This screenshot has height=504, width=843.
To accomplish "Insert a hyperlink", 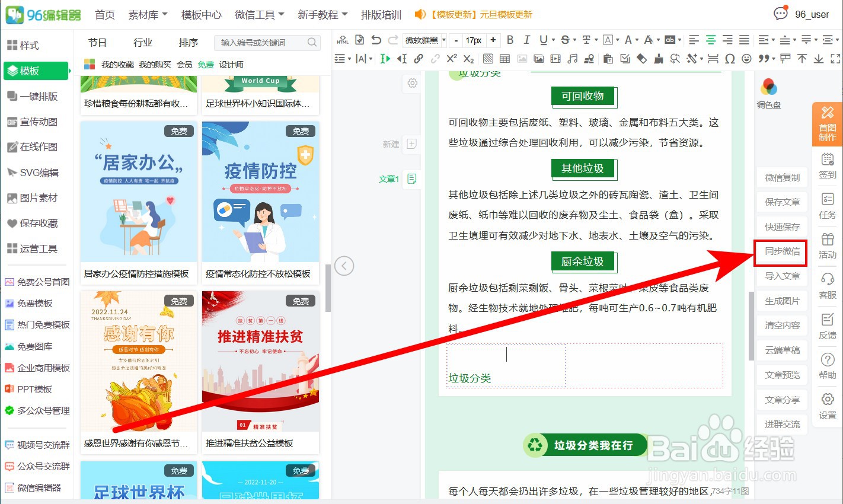I will (x=419, y=59).
